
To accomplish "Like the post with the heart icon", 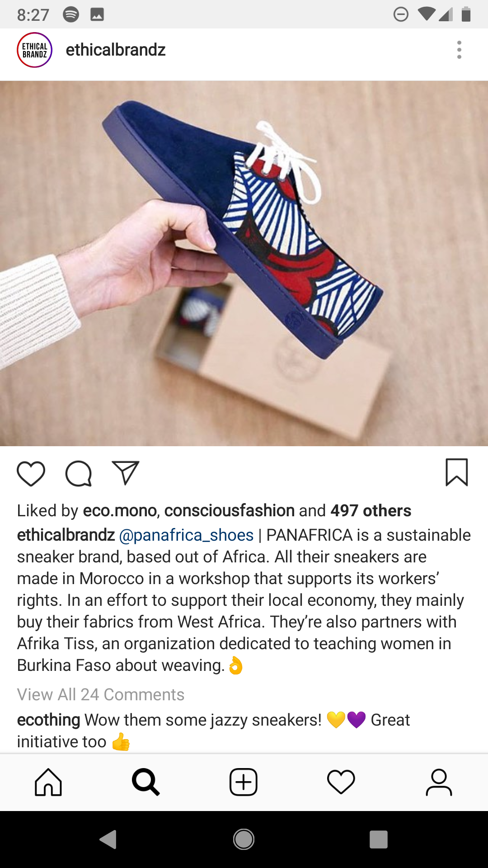I will point(31,473).
